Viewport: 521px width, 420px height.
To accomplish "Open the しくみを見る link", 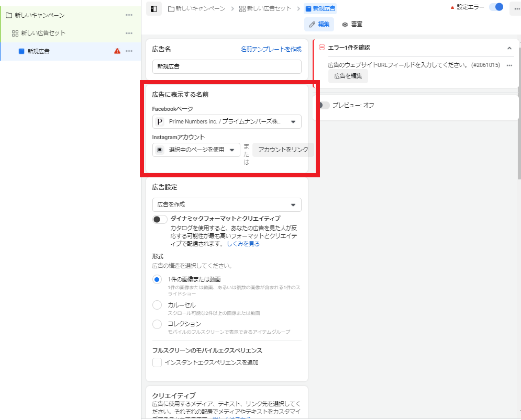I will click(243, 244).
